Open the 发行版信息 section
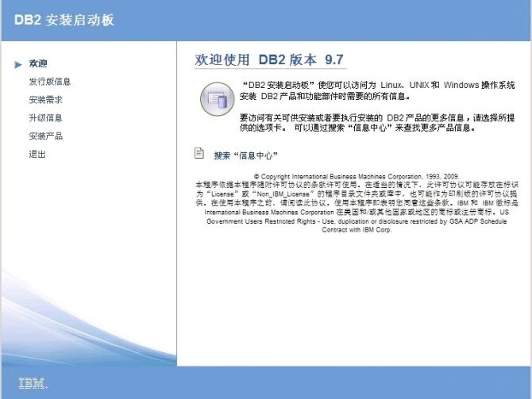The image size is (532, 399). 49,82
